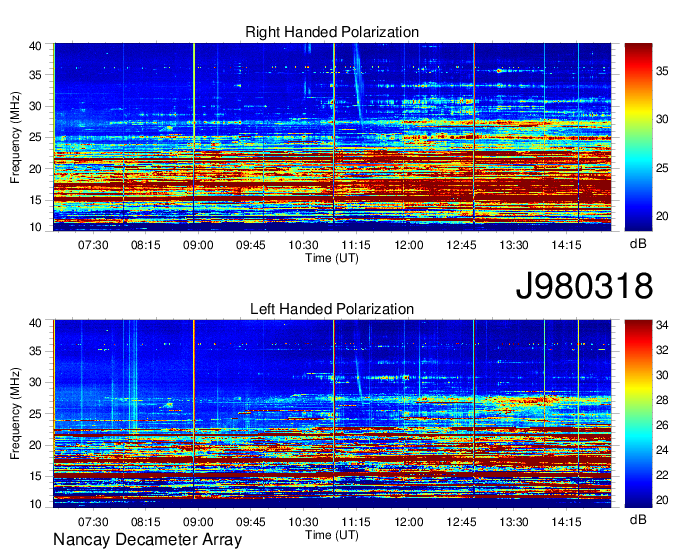Click the 20 value on Left Handed color bar
The width and height of the screenshot is (680, 552).
[662, 500]
